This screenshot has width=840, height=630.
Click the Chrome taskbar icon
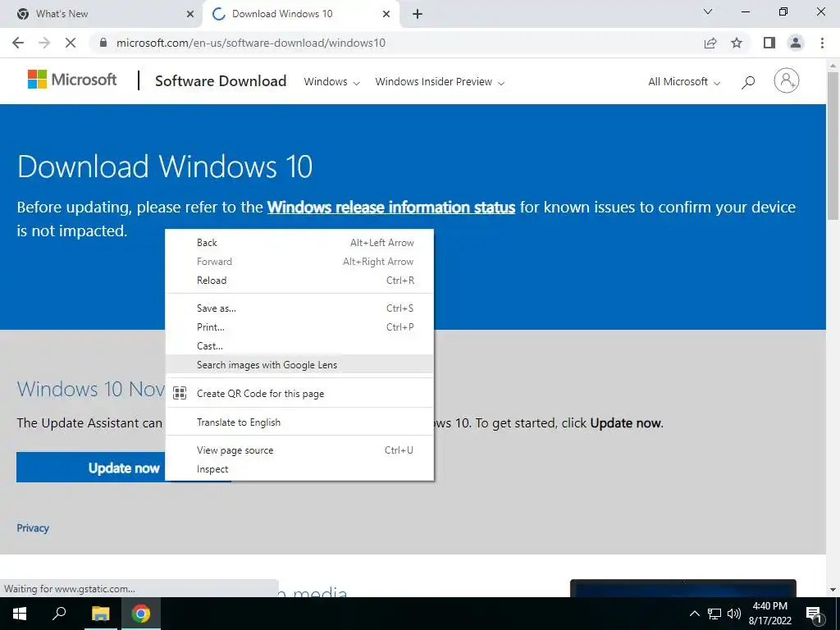click(x=141, y=614)
